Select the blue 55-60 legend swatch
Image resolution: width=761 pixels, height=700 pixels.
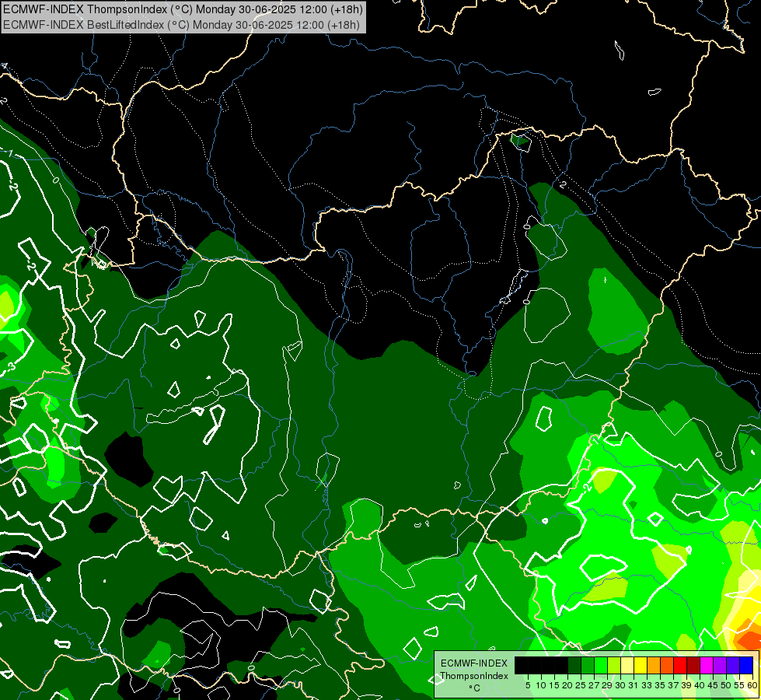pyautogui.click(x=746, y=665)
